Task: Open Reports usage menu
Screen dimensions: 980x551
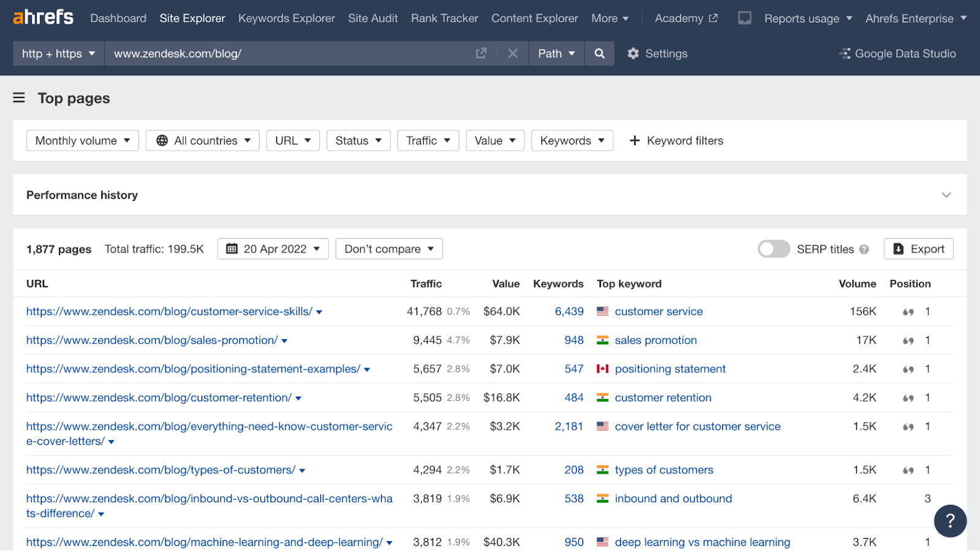Action: 808,18
